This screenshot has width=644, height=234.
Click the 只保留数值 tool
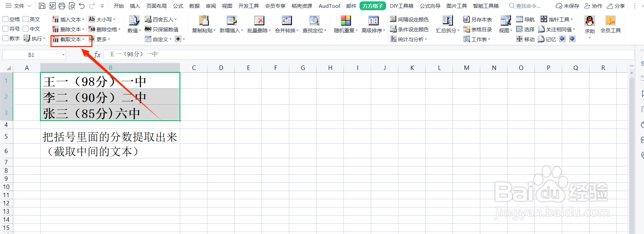(161, 29)
